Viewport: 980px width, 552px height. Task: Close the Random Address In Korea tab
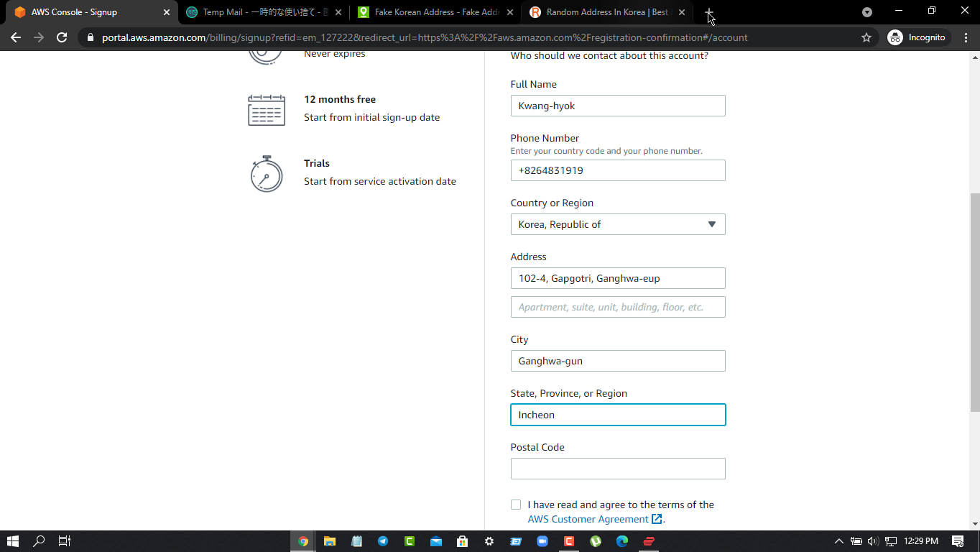682,12
